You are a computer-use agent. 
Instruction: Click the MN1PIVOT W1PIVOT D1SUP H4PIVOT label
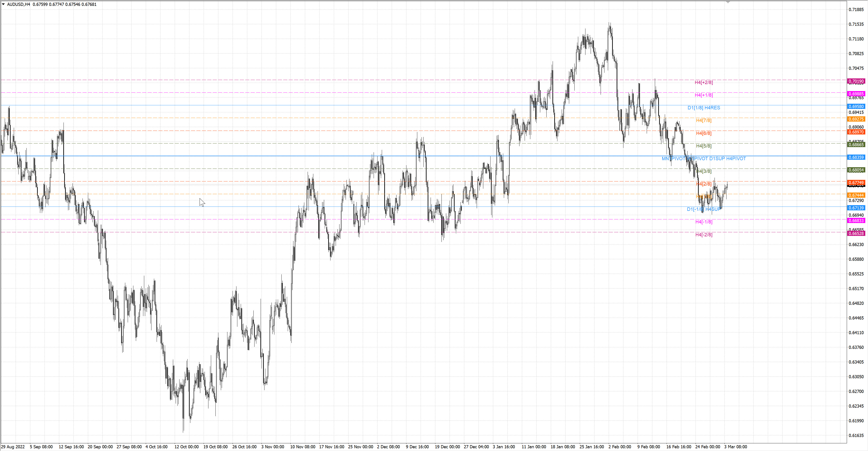704,159
